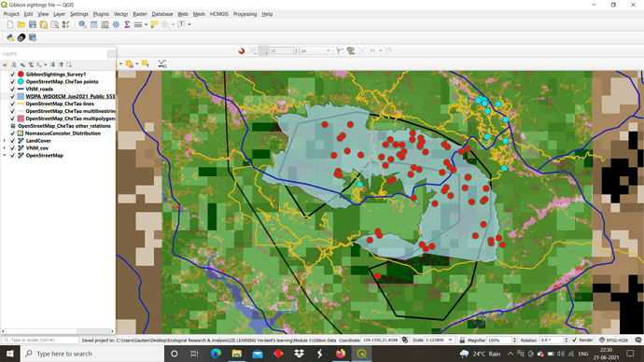The height and width of the screenshot is (362, 644).
Task: Hide the GibbonSightings_Survey1 layer
Action: pos(12,75)
